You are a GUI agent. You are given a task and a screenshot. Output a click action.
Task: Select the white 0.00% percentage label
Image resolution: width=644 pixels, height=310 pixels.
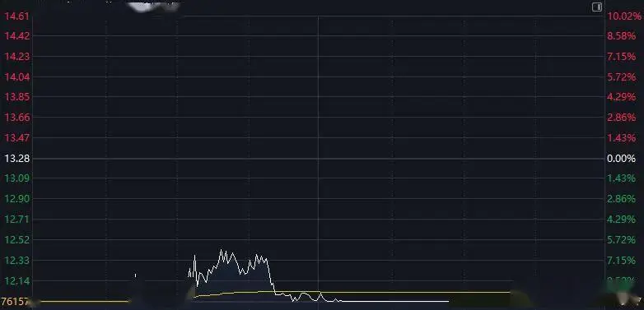[622, 158]
